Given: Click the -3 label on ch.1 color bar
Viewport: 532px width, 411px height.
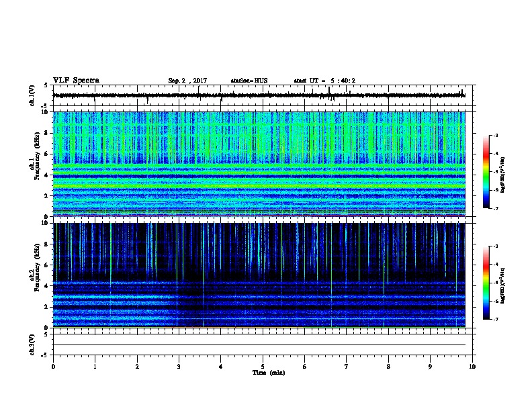Looking at the screenshot, I should pos(496,135).
